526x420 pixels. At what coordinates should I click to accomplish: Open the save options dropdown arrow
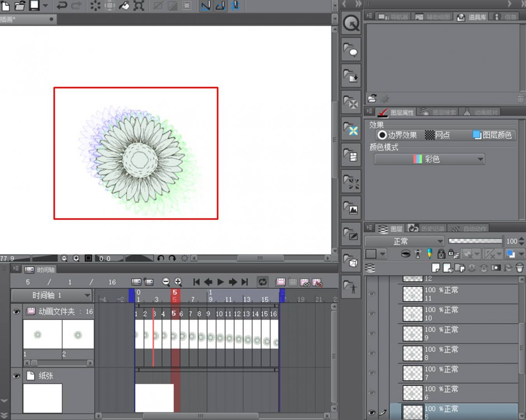tap(46, 5)
